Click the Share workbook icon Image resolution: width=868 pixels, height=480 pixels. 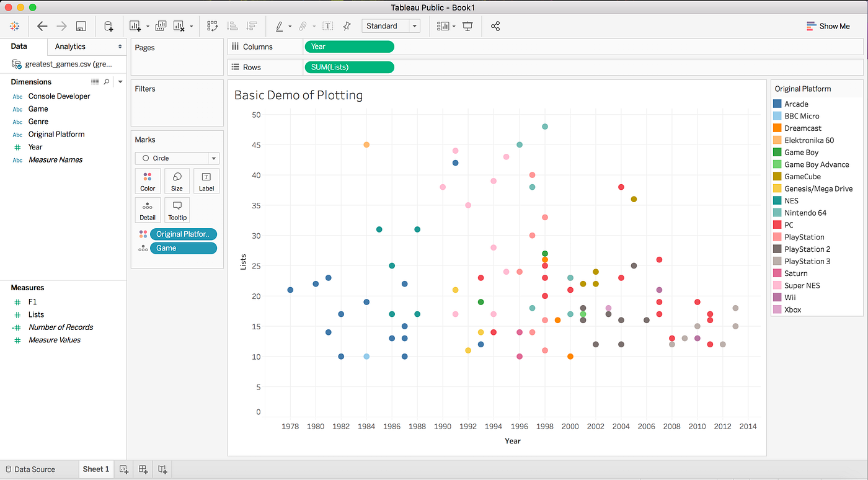[x=495, y=26]
